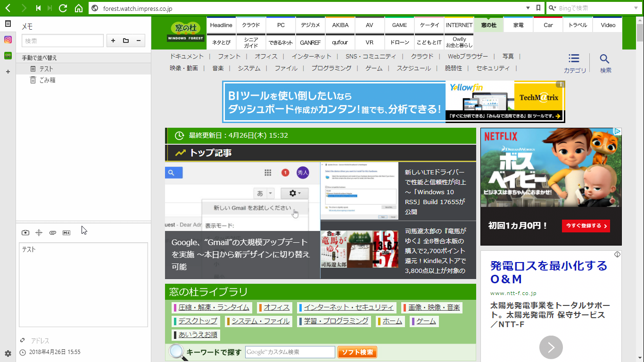Toggle Markdown mode for the note

coord(66,232)
